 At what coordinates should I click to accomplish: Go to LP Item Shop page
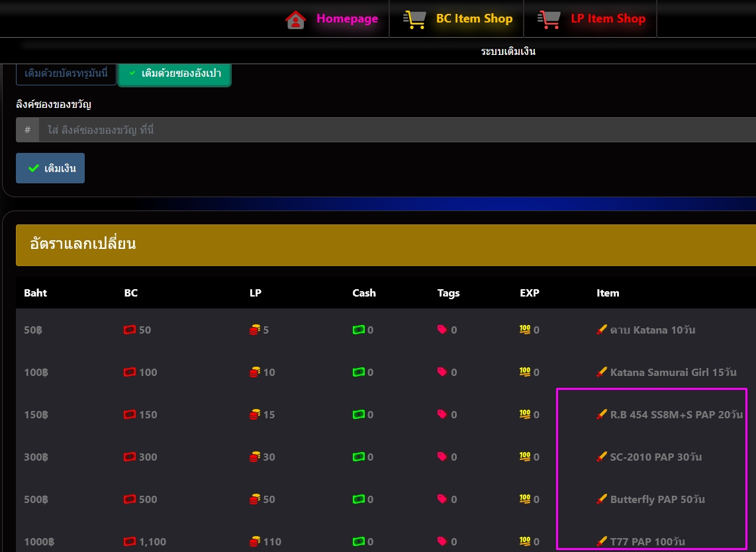[x=608, y=19]
